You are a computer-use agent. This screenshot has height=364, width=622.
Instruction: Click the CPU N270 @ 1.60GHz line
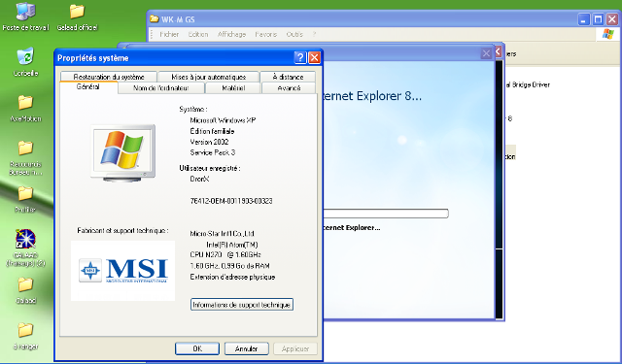coord(225,254)
